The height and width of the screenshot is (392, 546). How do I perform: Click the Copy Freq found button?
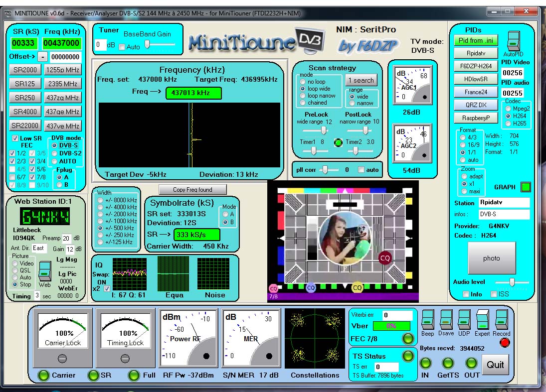(x=192, y=190)
